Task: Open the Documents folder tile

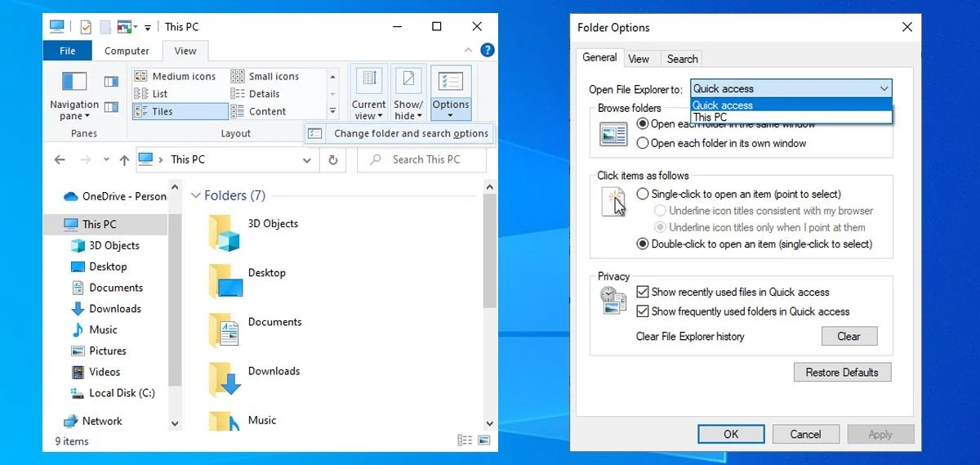Action: pyautogui.click(x=255, y=330)
